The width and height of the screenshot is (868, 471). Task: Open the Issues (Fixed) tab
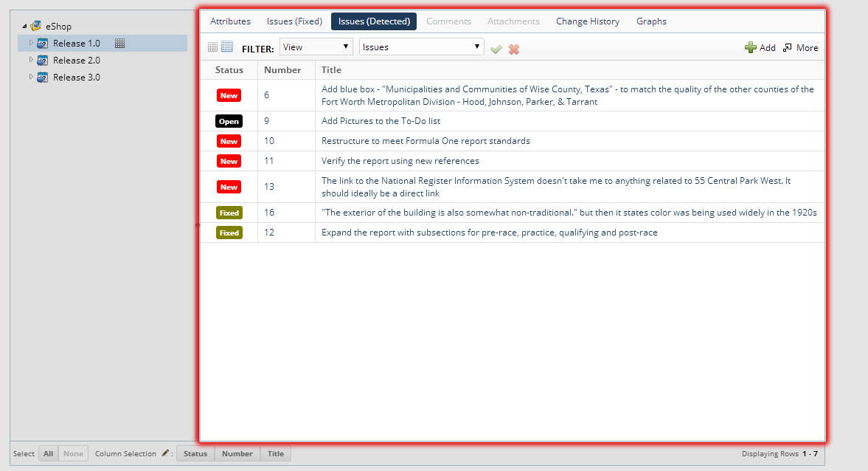294,21
